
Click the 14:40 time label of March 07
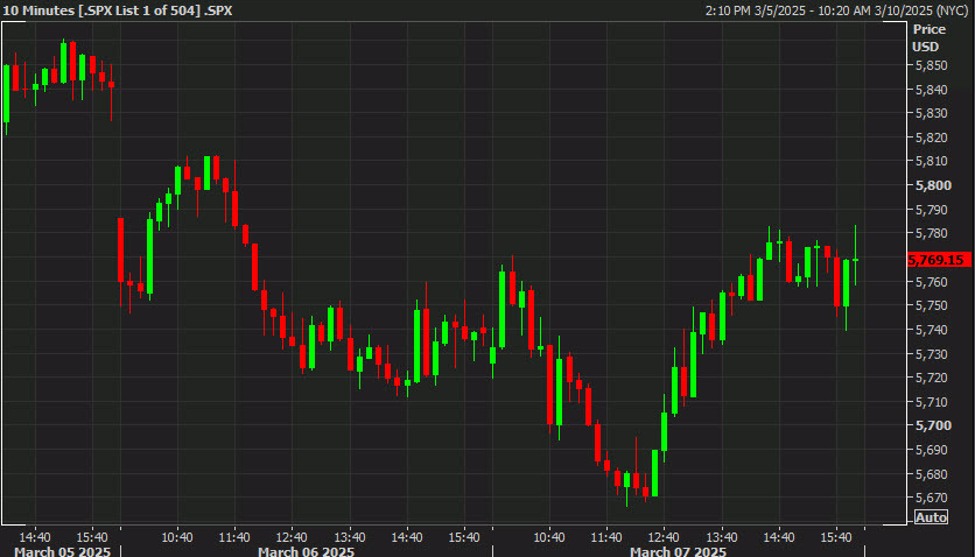point(779,536)
